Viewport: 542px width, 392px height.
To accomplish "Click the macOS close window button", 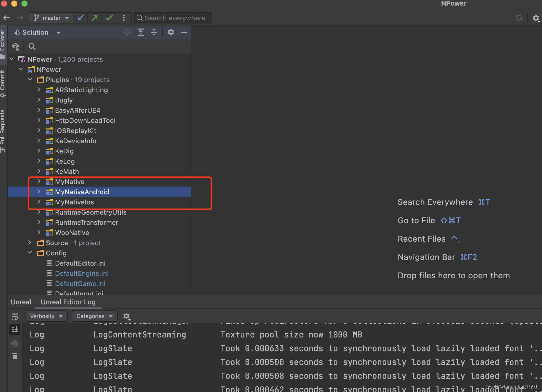I will point(4,3).
